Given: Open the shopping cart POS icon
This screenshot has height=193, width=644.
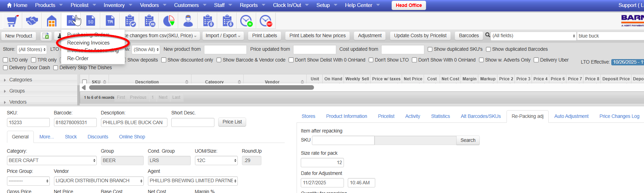Looking at the screenshot, I should pyautogui.click(x=12, y=21).
